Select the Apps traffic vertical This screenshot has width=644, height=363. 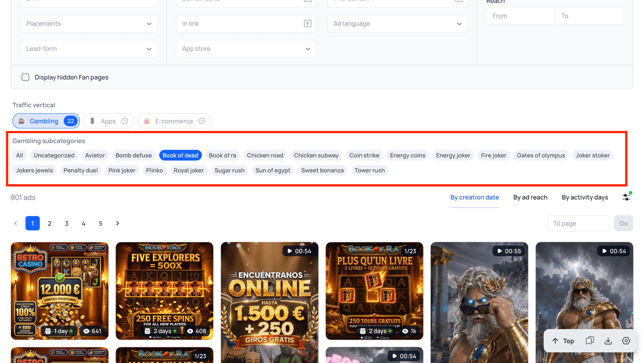tap(108, 121)
